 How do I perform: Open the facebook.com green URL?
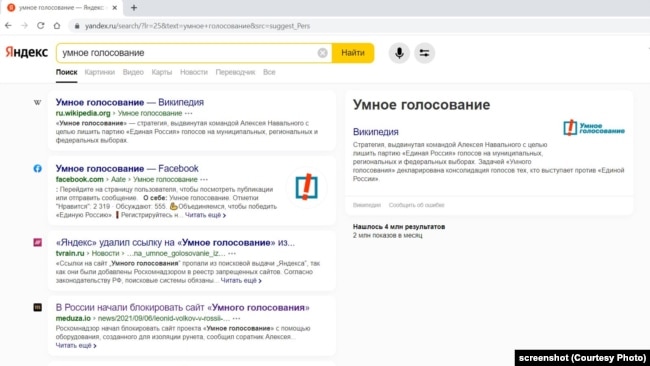(80, 179)
